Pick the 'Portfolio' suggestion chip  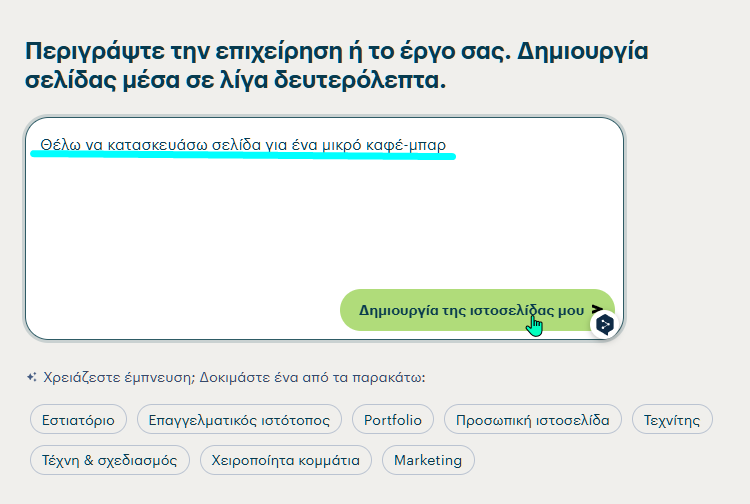coord(393,419)
